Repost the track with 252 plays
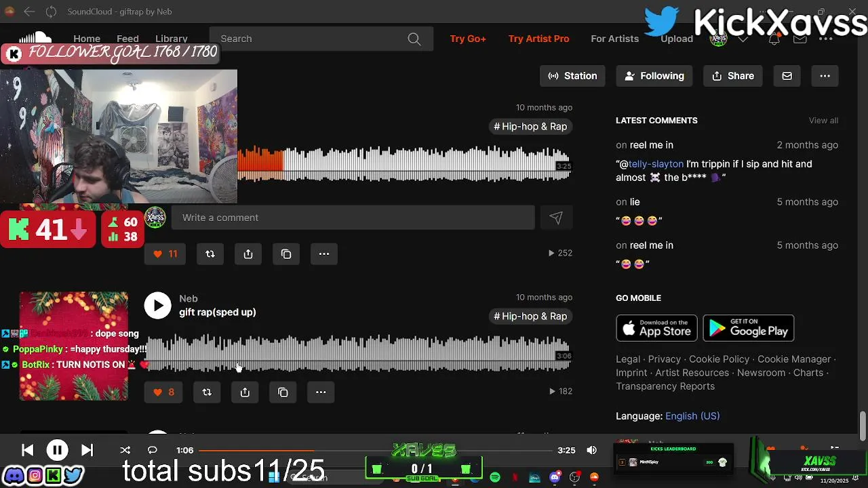 click(210, 253)
